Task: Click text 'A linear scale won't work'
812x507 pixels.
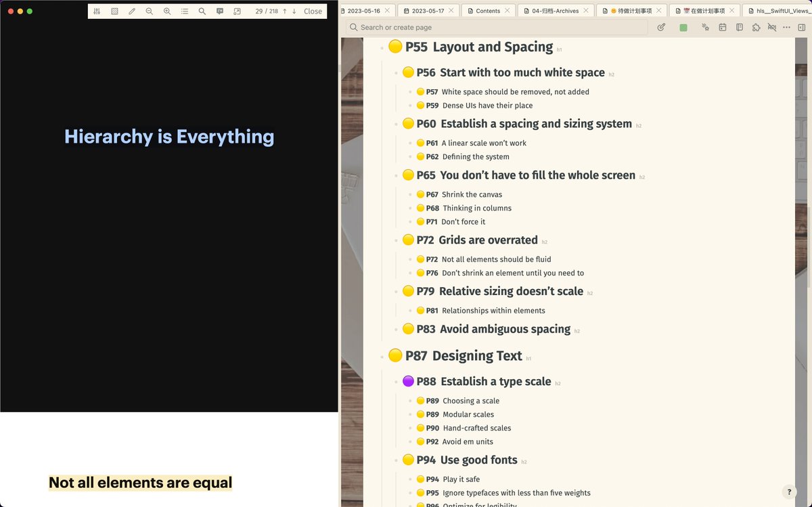Action: pos(484,143)
